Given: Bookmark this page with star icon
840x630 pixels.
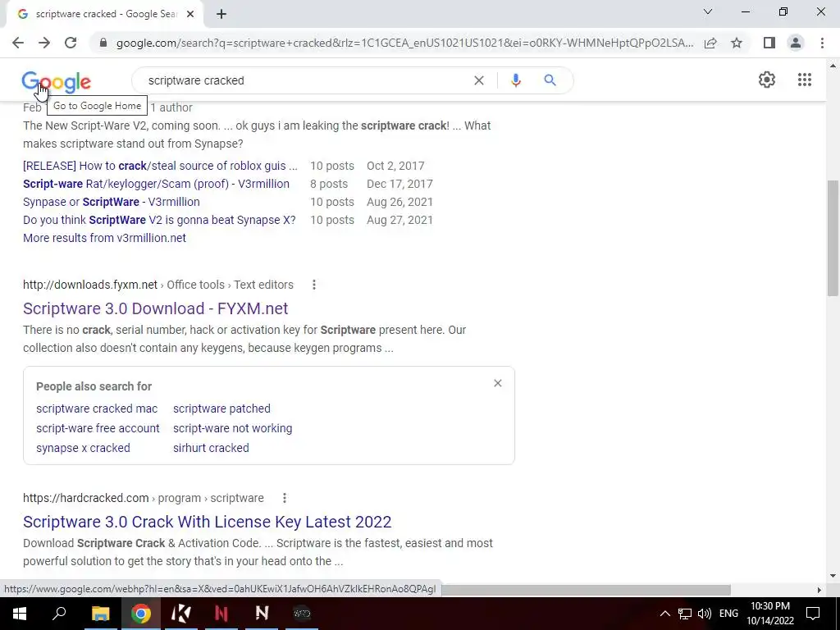Looking at the screenshot, I should (x=737, y=43).
